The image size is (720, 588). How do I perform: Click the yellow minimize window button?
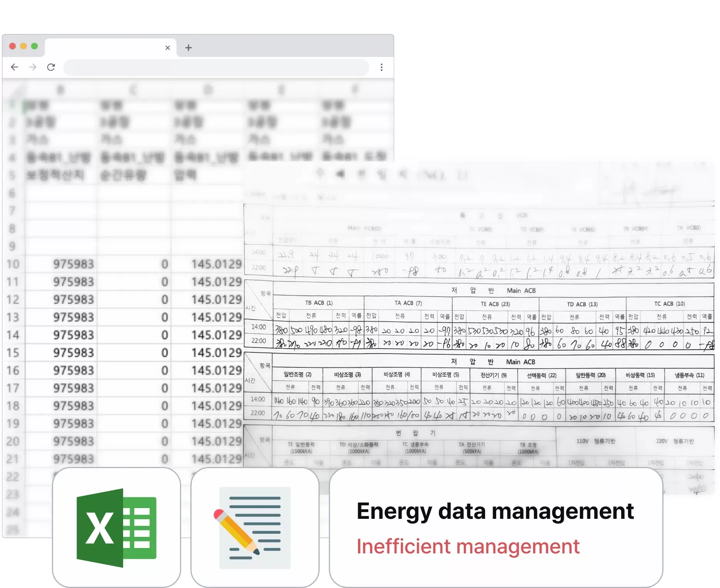pyautogui.click(x=23, y=46)
